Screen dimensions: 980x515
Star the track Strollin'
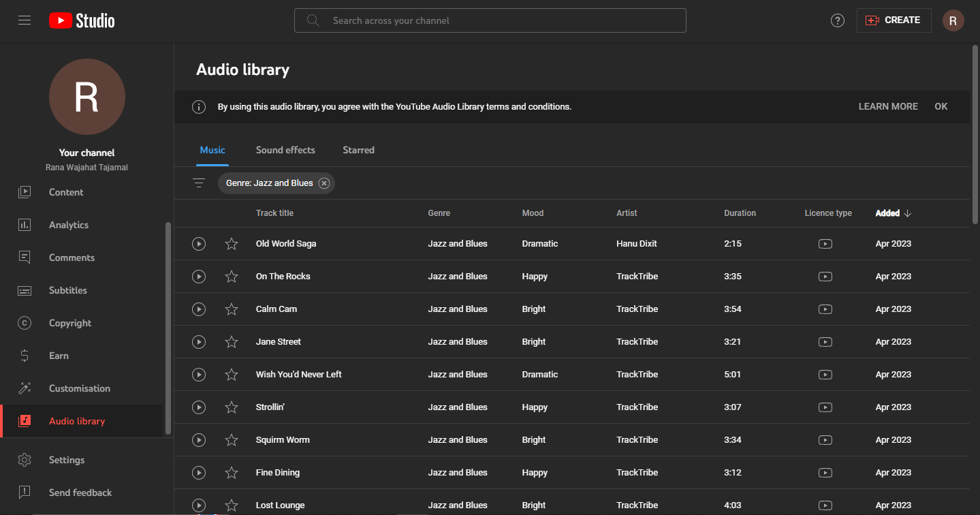(x=232, y=407)
